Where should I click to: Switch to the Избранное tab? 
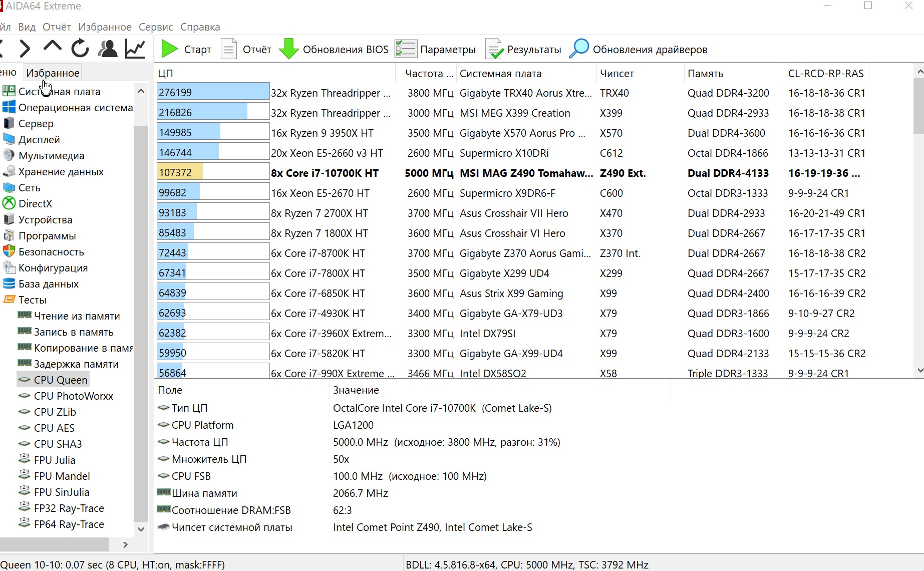53,73
